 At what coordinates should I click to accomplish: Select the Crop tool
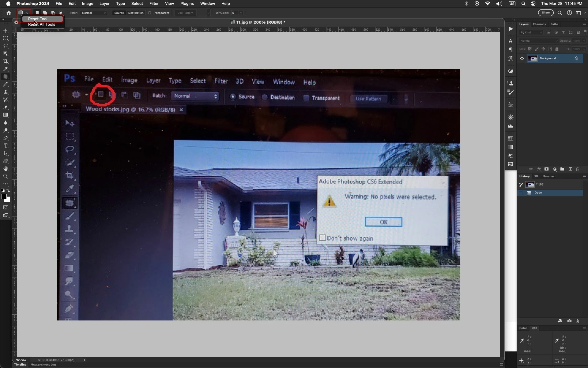point(6,61)
